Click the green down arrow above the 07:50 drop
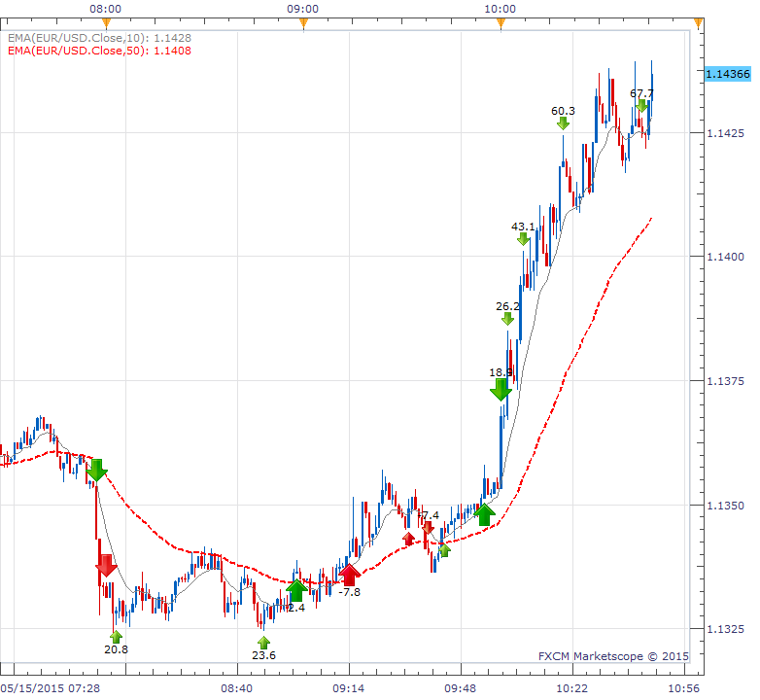 pos(96,470)
